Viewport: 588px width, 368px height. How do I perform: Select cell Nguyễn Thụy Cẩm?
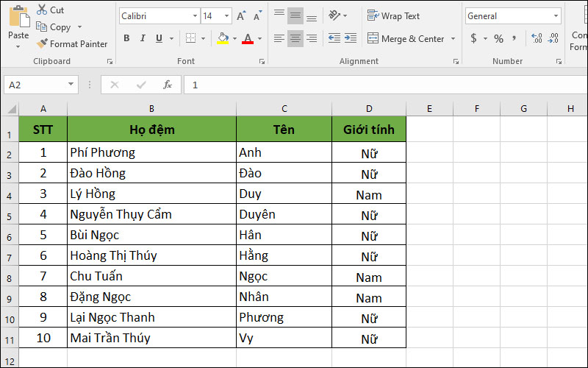[152, 214]
